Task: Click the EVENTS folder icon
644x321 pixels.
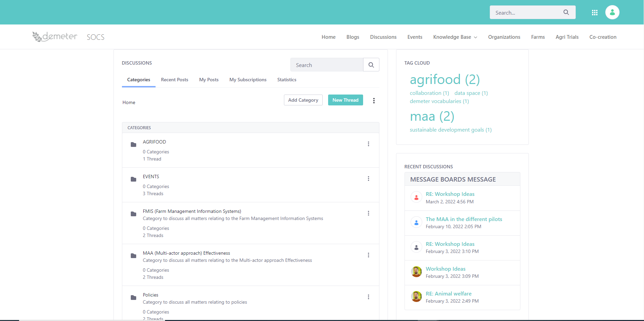Action: tap(133, 179)
